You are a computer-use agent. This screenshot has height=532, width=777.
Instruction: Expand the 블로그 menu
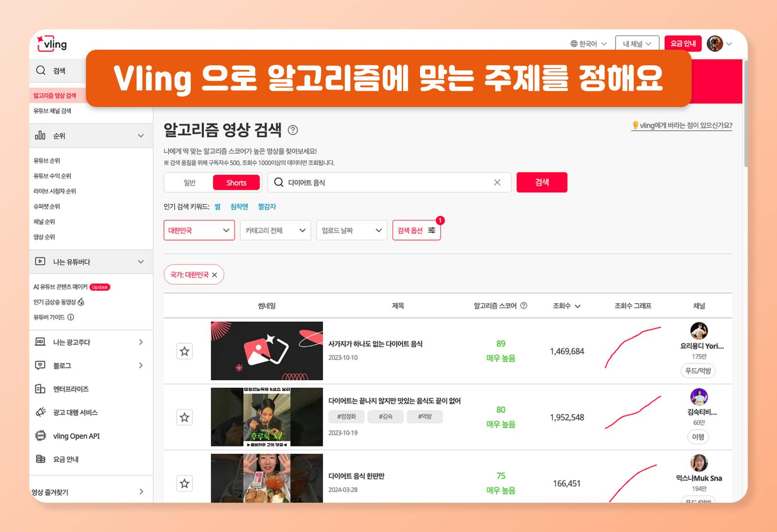[141, 365]
